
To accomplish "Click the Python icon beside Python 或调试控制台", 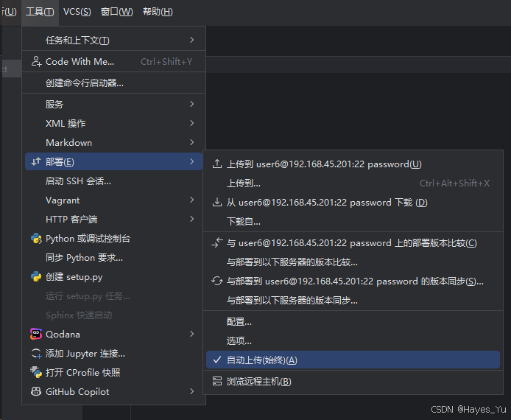I will point(36,239).
